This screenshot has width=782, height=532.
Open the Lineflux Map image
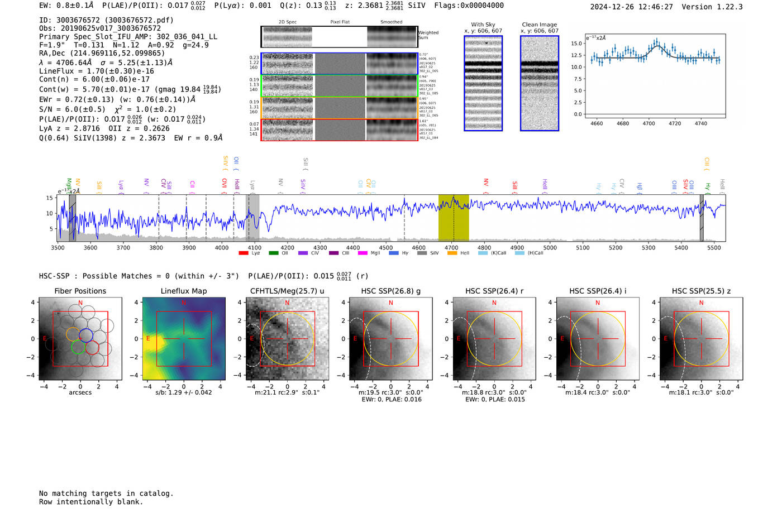click(184, 339)
